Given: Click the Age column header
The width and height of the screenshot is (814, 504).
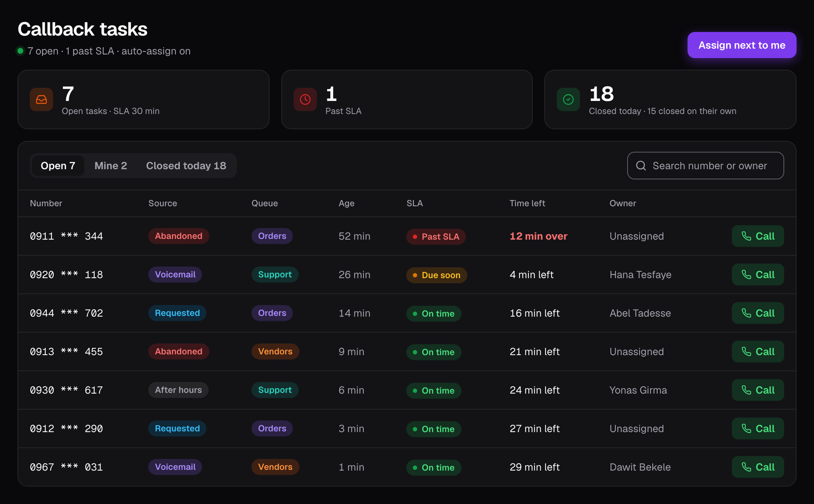Looking at the screenshot, I should (346, 203).
